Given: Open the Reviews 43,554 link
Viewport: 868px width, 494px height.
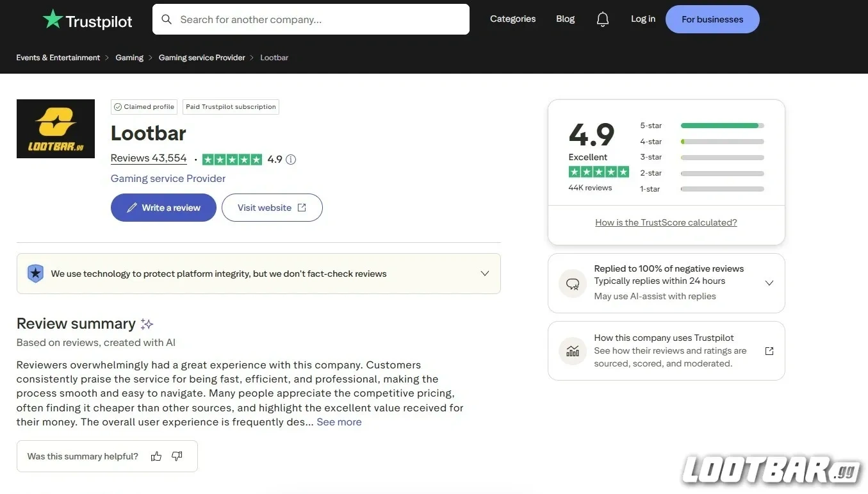Looking at the screenshot, I should [148, 158].
